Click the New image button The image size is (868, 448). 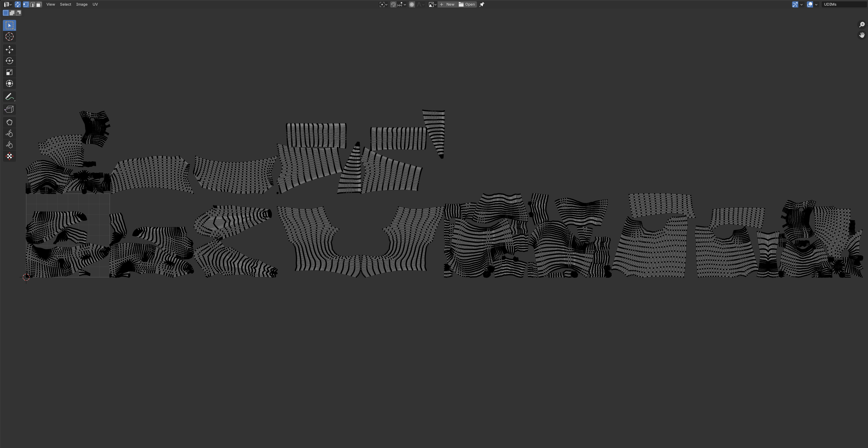click(447, 4)
